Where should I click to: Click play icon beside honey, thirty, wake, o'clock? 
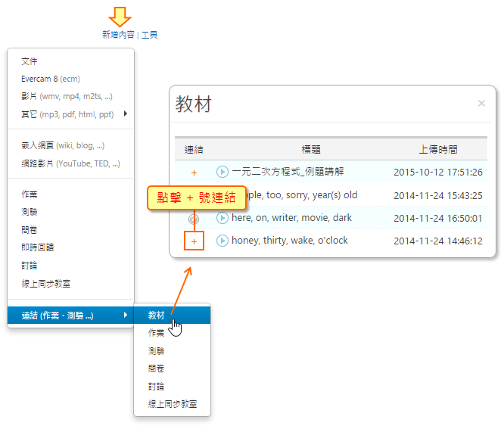222,241
